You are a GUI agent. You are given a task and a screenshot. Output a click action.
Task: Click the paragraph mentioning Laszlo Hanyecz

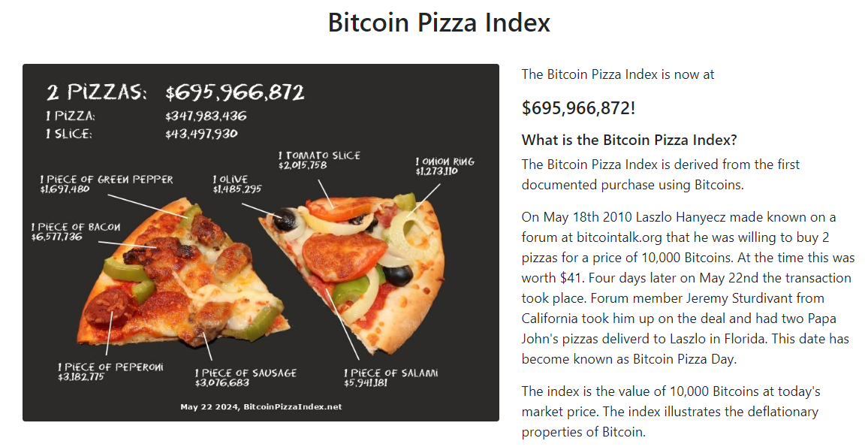click(x=688, y=288)
